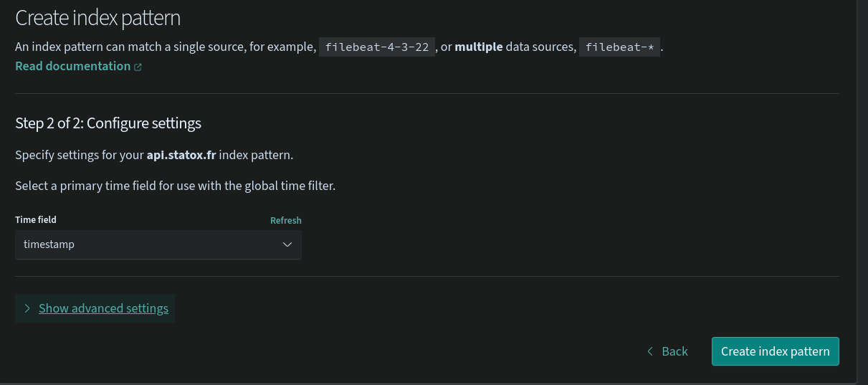The width and height of the screenshot is (868, 385).
Task: Click the dropdown arrow in the Time field
Action: [287, 244]
